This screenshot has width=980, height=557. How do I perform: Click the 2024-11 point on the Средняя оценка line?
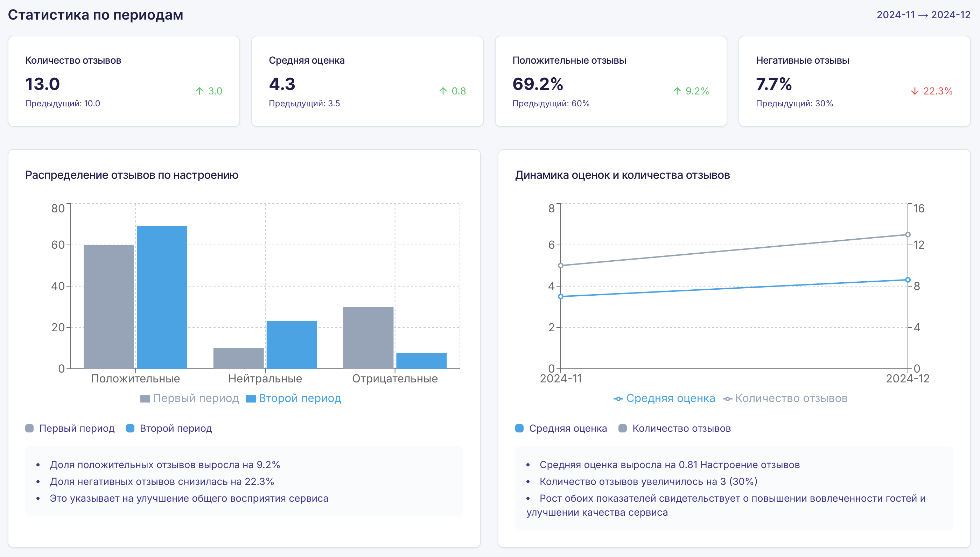[561, 296]
